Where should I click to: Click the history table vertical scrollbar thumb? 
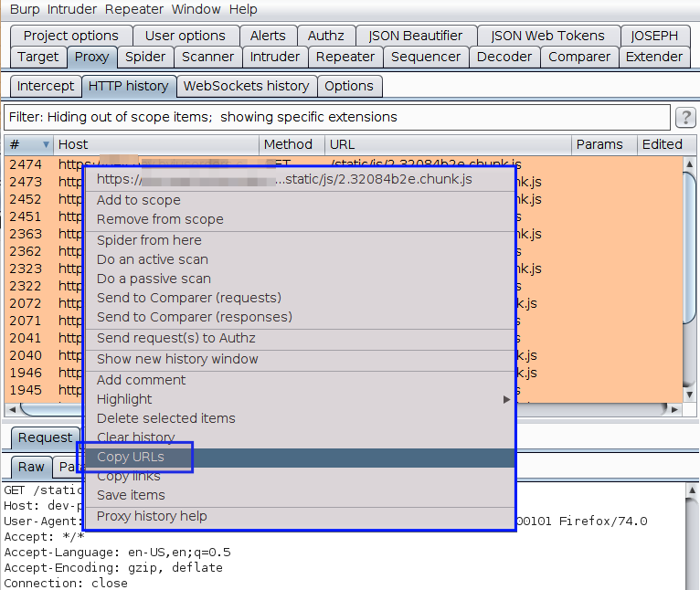click(x=689, y=248)
